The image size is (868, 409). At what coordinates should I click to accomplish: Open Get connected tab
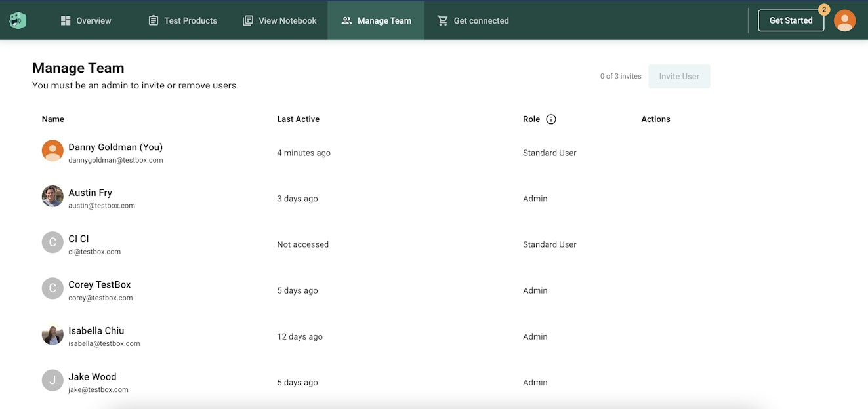coord(473,20)
